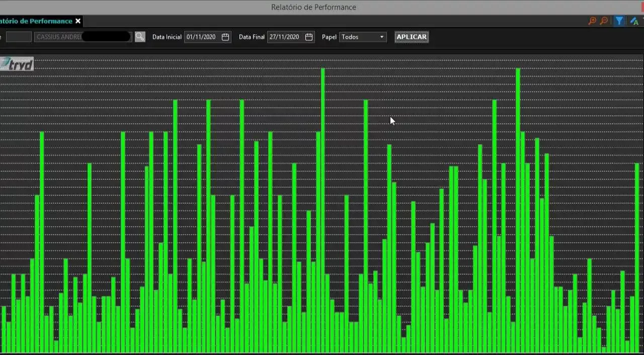Click the client name field CASSIUS ANDREI

(x=83, y=37)
